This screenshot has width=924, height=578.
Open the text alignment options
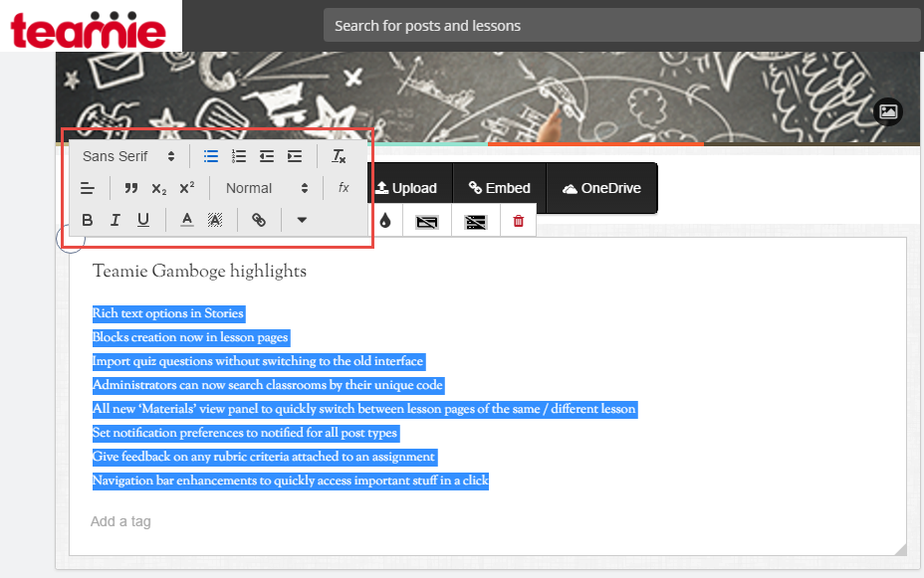click(88, 188)
